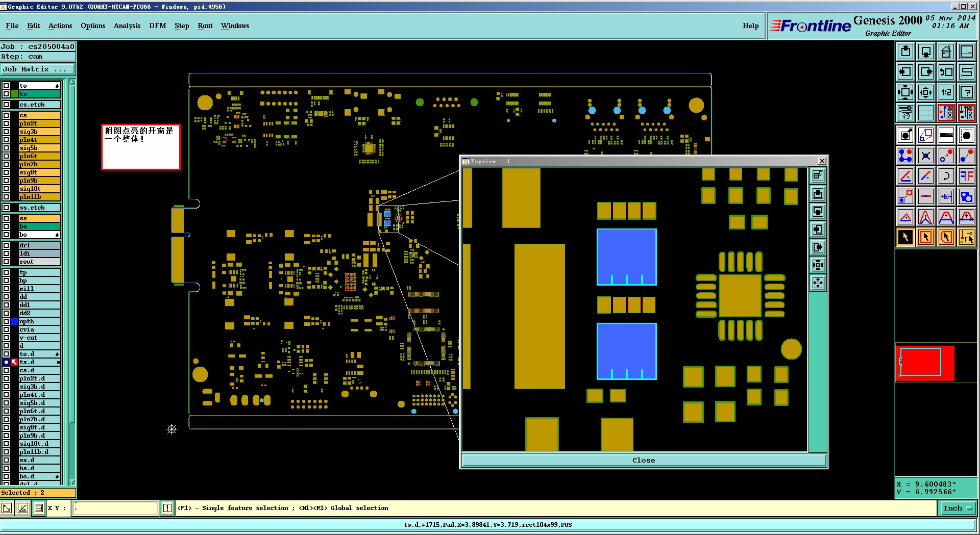Open the Windows menu
The image size is (980, 535).
(x=235, y=26)
